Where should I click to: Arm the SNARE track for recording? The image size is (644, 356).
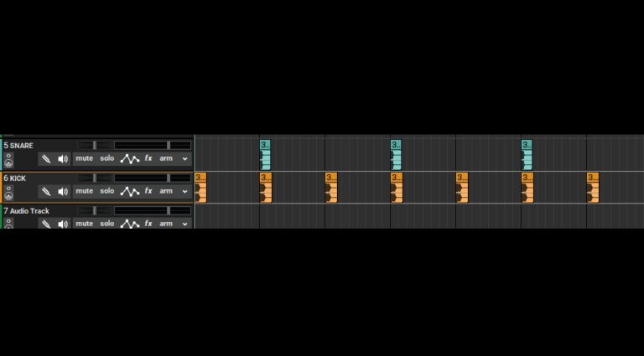pyautogui.click(x=166, y=158)
